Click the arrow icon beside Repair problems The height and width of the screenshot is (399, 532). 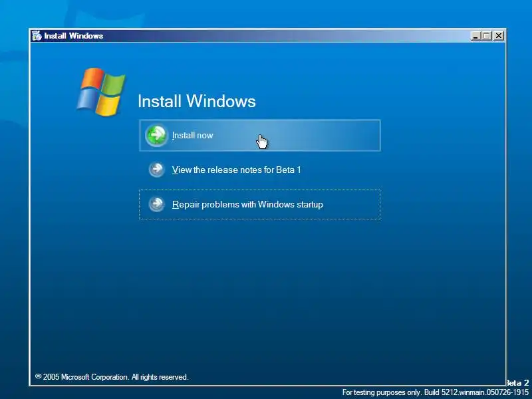click(156, 204)
